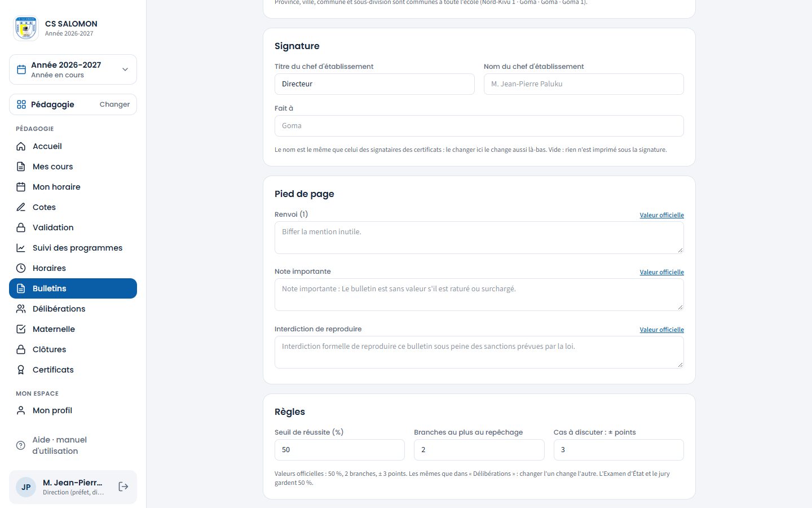Go to Mes cours in sidebar

point(73,167)
